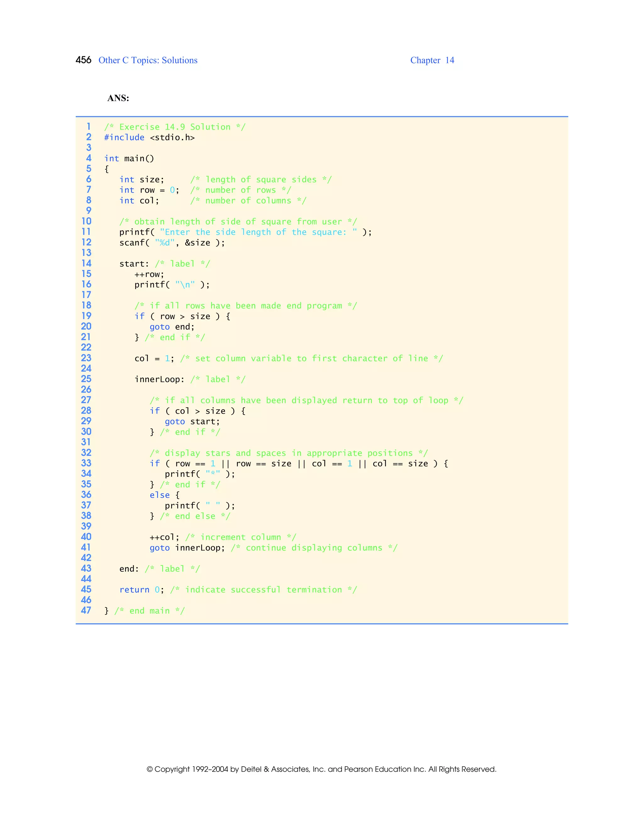644x833 pixels.
Task: Click the 'int size;' declaration
Action: [x=142, y=179]
